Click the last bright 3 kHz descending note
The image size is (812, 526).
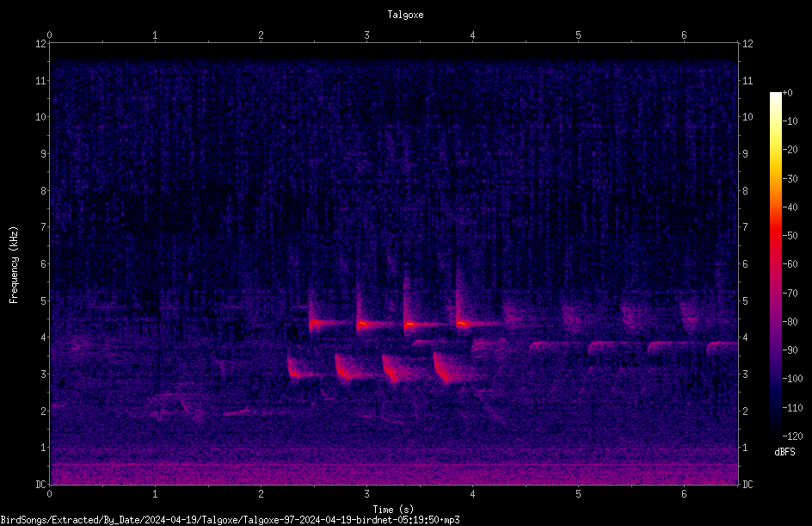pyautogui.click(x=444, y=369)
